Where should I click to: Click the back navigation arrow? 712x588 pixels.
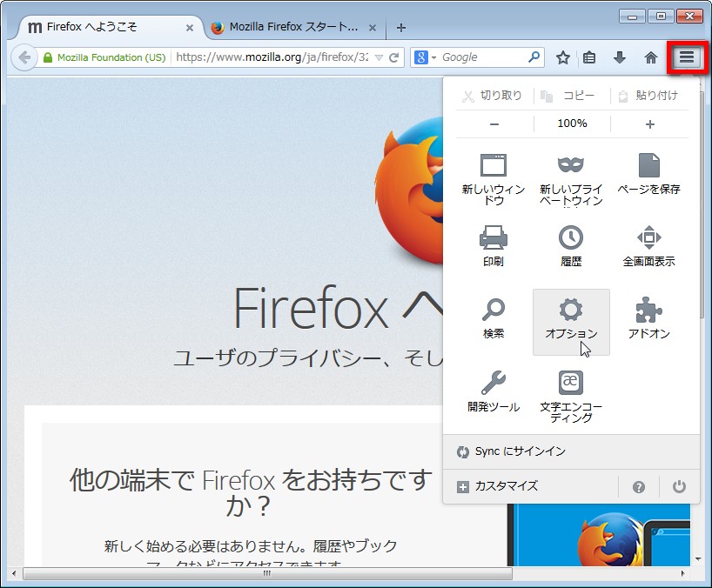24,57
